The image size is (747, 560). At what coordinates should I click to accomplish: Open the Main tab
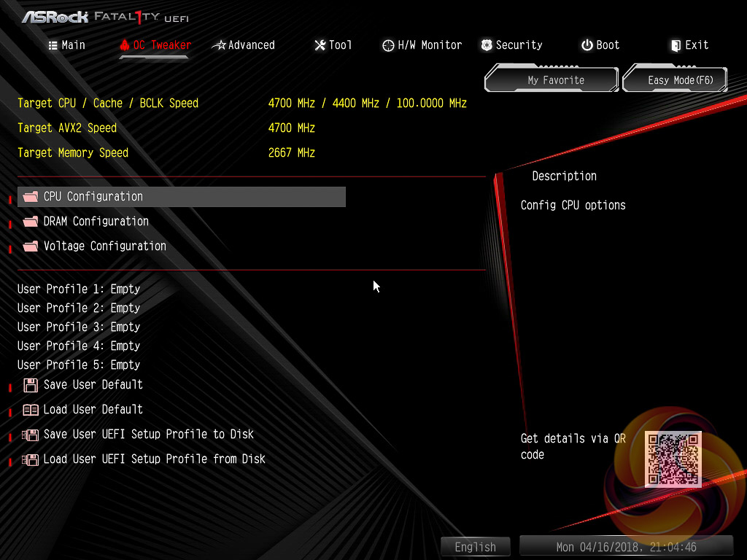66,45
